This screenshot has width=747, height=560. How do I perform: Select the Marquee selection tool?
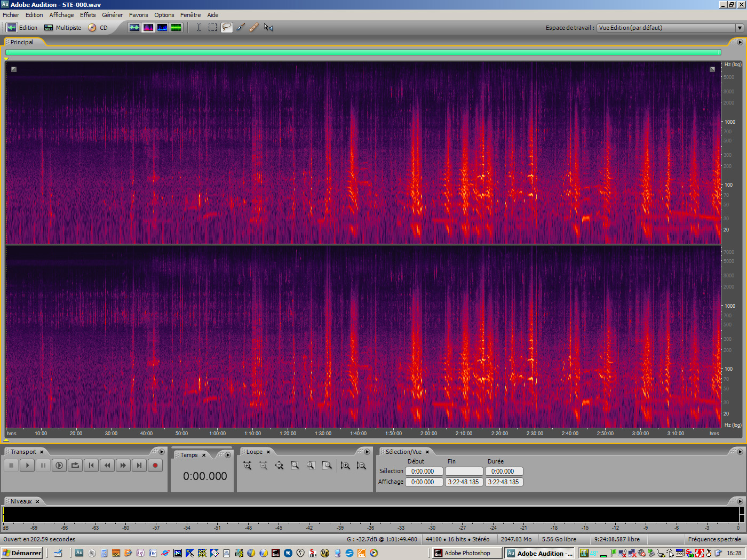coord(212,27)
